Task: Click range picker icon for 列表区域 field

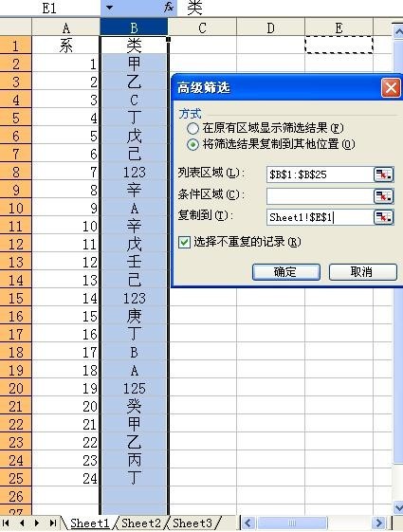Action: coord(383,175)
